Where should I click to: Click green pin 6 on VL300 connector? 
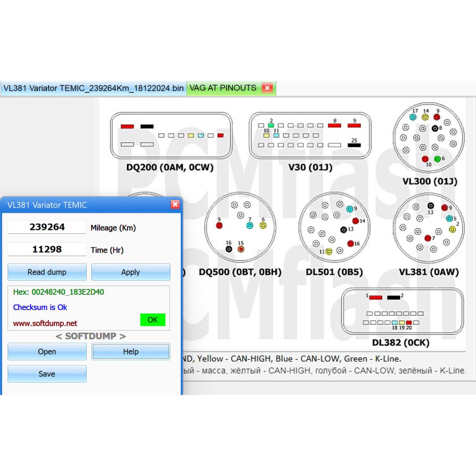pyautogui.click(x=437, y=159)
